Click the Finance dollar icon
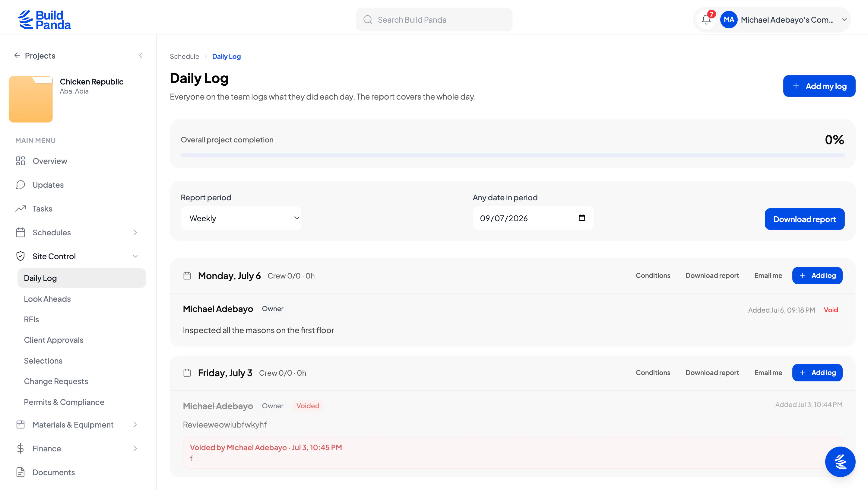 coord(21,448)
